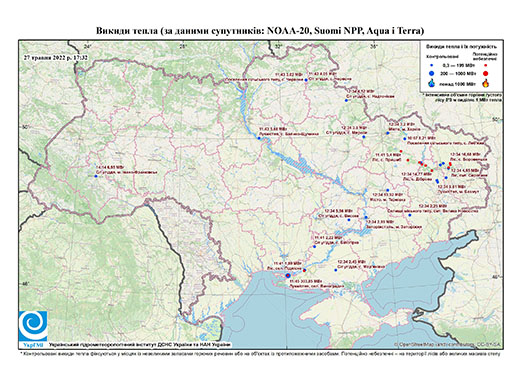Select blue marker below 3.21 MW settlement label
This screenshot has height=368, width=520.
410,215
